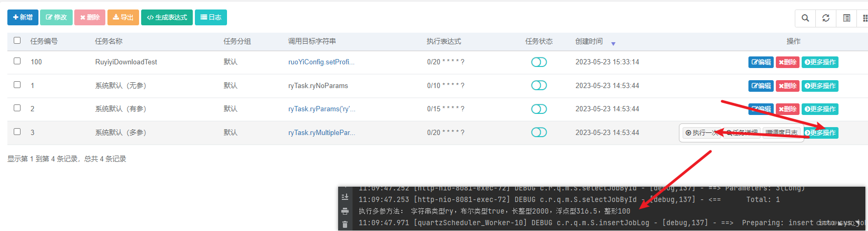Screen dimensions: 868x231
Task: Click the 任务状态 column header
Action: [539, 41]
